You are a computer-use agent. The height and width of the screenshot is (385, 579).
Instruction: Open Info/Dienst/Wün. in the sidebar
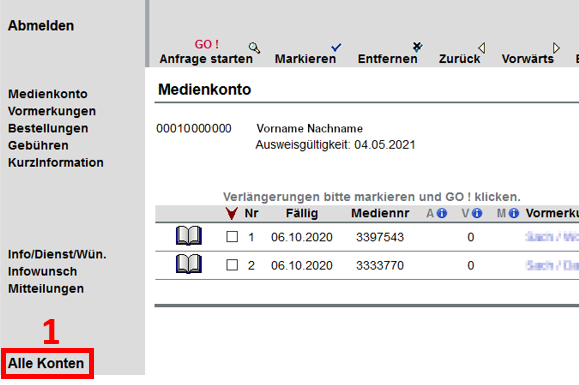(x=57, y=254)
